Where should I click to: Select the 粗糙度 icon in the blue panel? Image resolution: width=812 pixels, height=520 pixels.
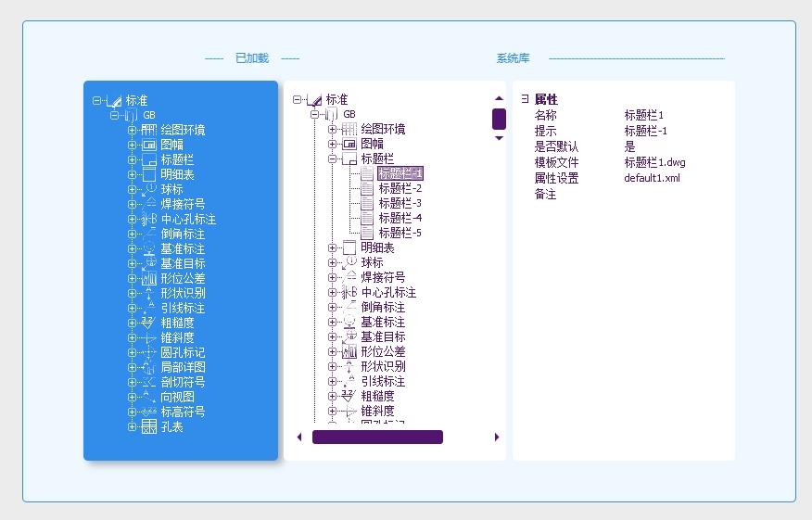(x=148, y=323)
